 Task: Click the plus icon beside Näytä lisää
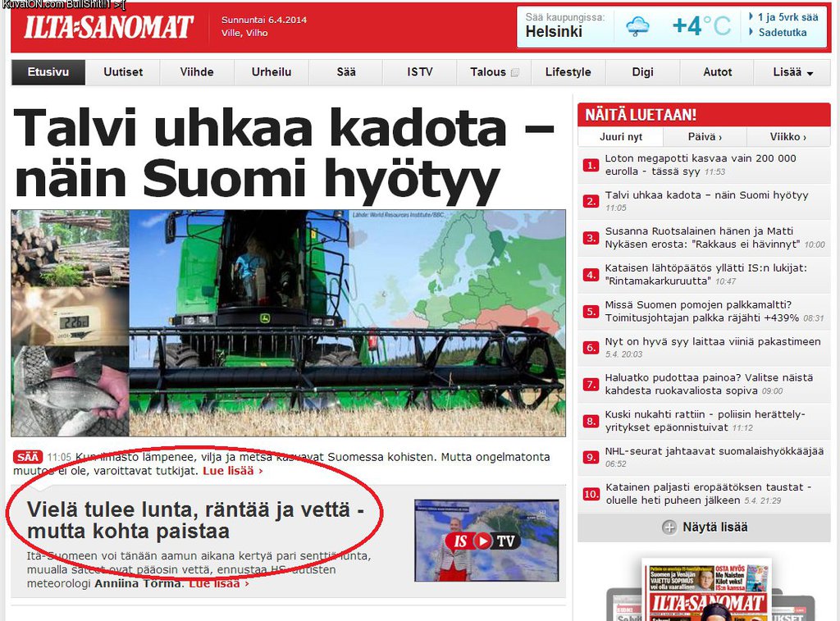pyautogui.click(x=669, y=527)
